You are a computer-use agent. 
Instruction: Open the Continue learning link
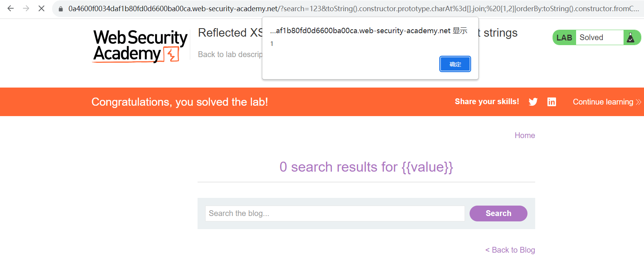click(603, 102)
